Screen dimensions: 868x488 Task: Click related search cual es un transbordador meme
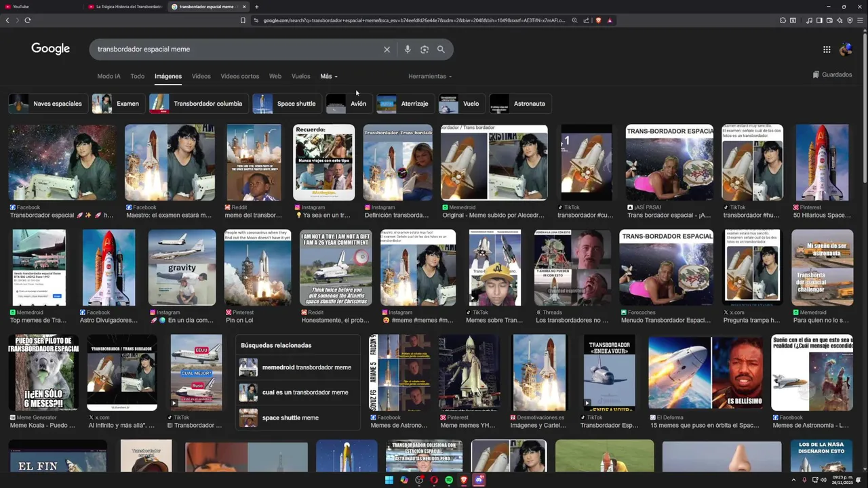[x=298, y=392]
